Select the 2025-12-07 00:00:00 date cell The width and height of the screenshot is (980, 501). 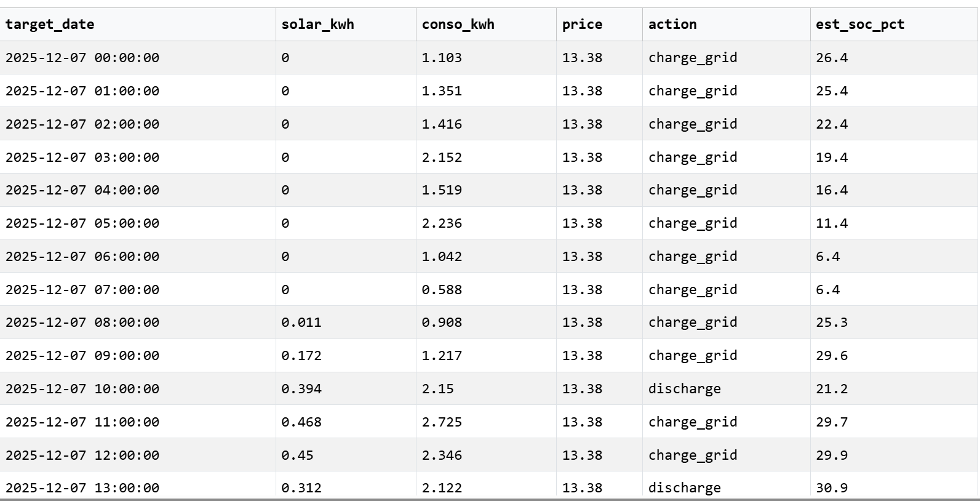(82, 58)
